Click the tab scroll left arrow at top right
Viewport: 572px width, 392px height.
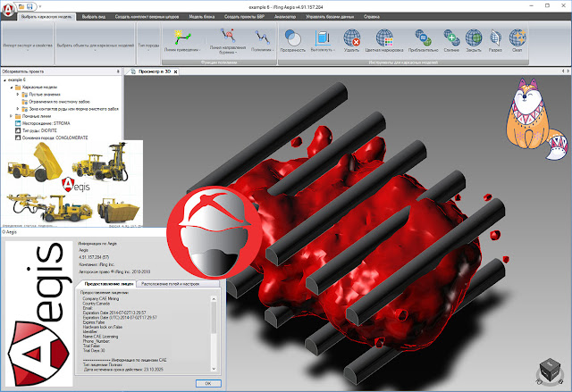(563, 71)
